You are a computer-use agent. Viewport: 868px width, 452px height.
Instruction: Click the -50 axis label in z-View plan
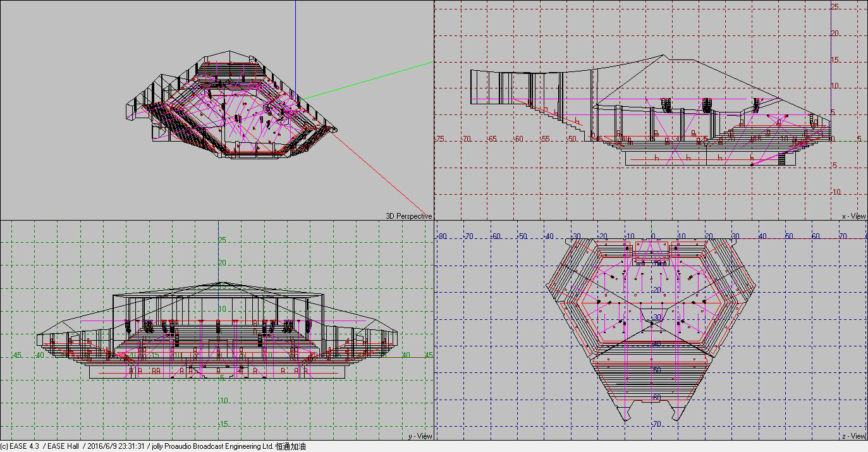(x=522, y=236)
